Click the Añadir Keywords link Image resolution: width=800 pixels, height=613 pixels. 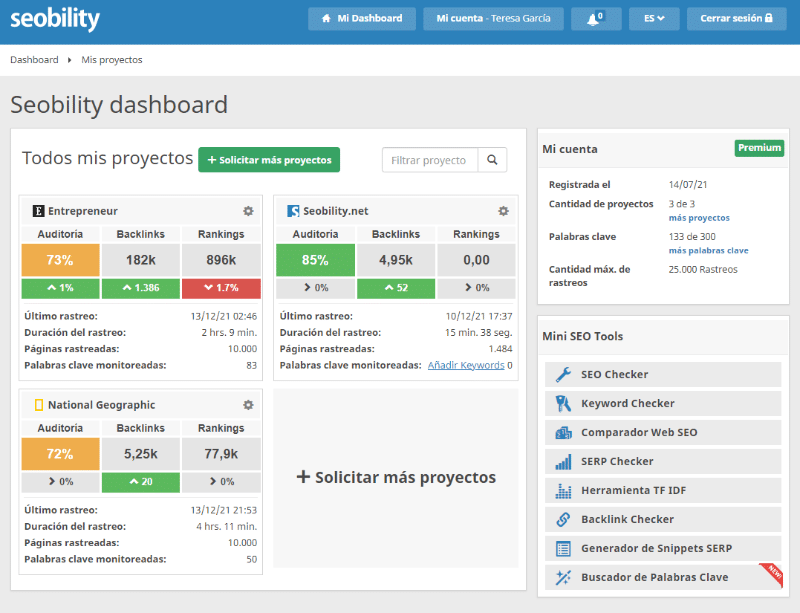click(x=466, y=365)
